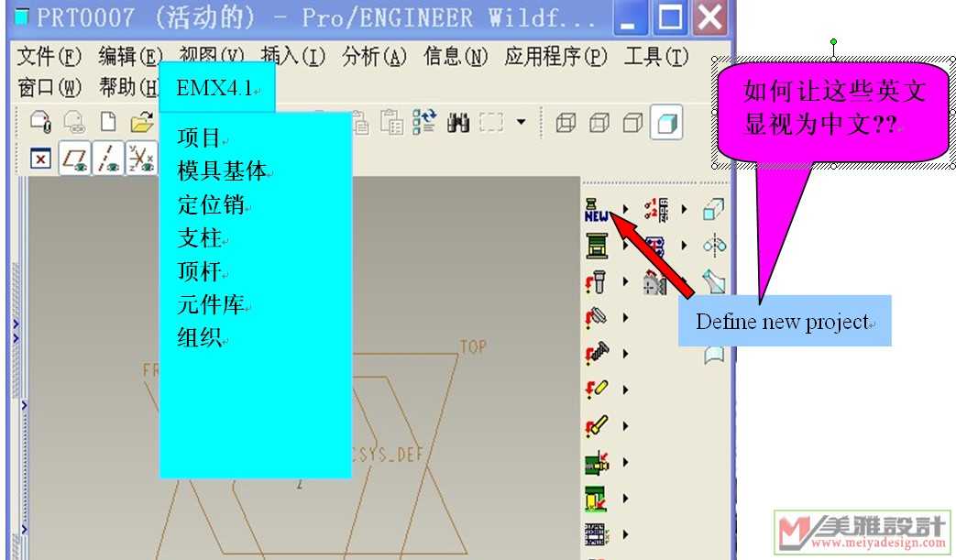Choose the gray dowel pin icon
Viewport: 956px width, 560px height.
coord(597,317)
